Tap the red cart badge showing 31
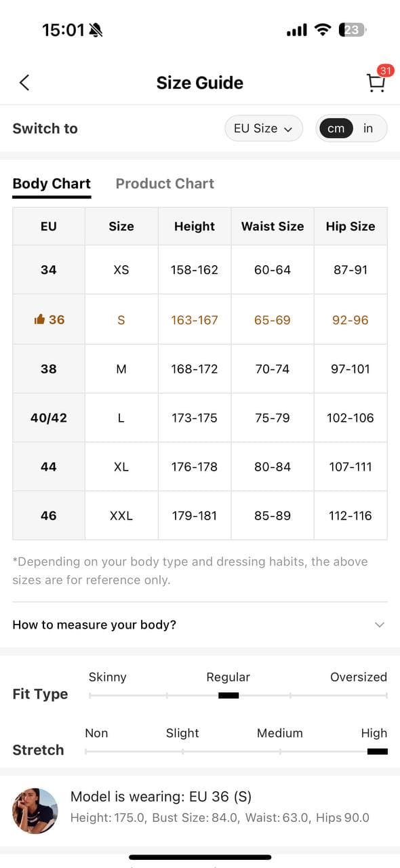Image resolution: width=400 pixels, height=868 pixels. coord(386,71)
